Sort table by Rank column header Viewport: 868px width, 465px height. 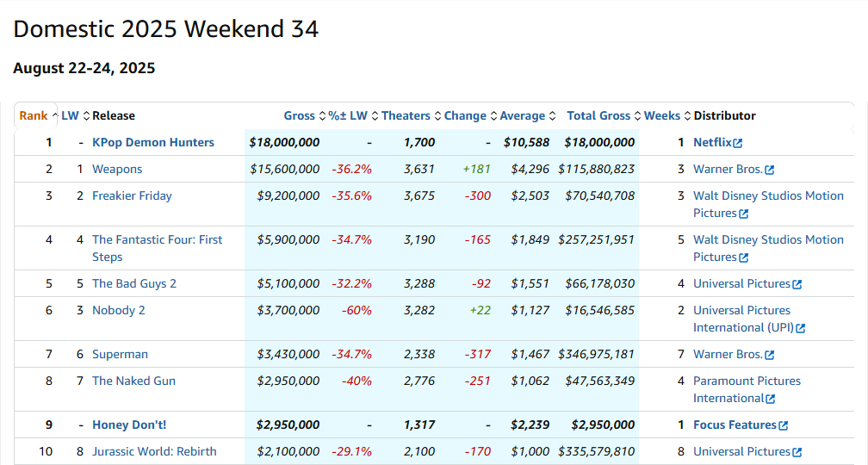coord(34,115)
